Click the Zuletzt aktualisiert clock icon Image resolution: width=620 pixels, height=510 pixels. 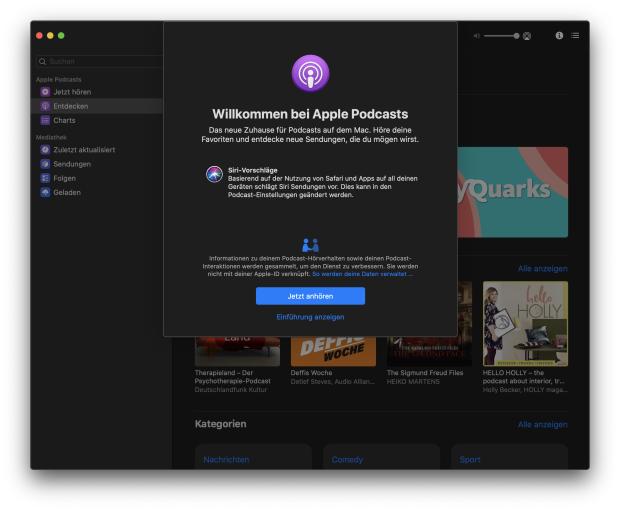click(45, 149)
